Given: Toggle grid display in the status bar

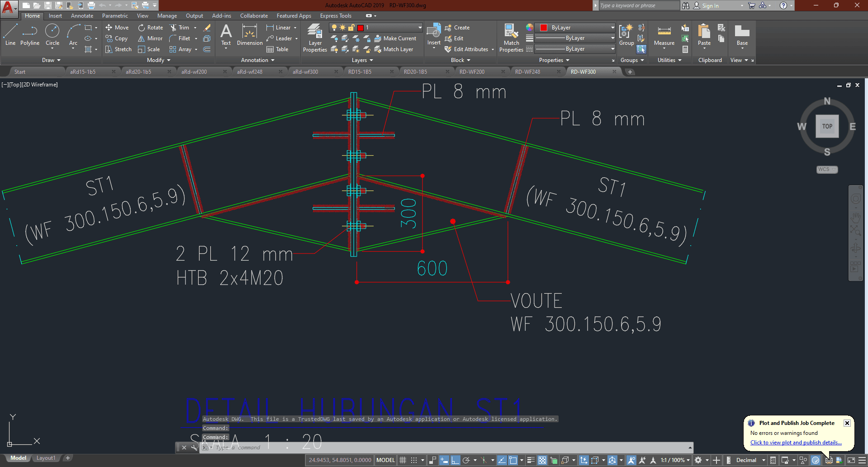Looking at the screenshot, I should point(402,460).
